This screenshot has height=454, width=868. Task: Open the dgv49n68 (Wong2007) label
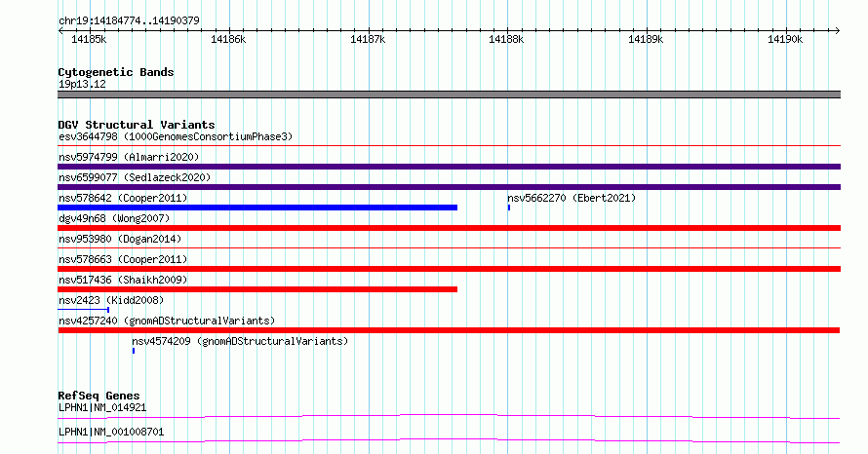coord(114,218)
